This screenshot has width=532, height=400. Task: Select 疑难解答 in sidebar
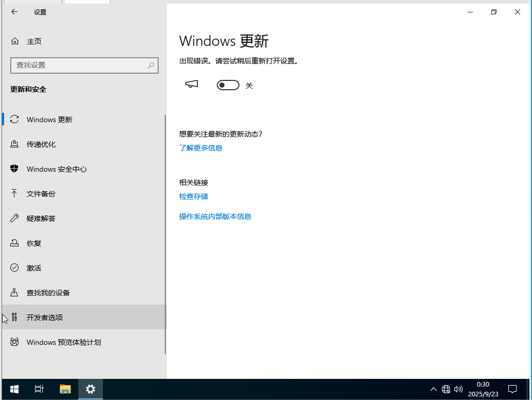pyautogui.click(x=84, y=219)
